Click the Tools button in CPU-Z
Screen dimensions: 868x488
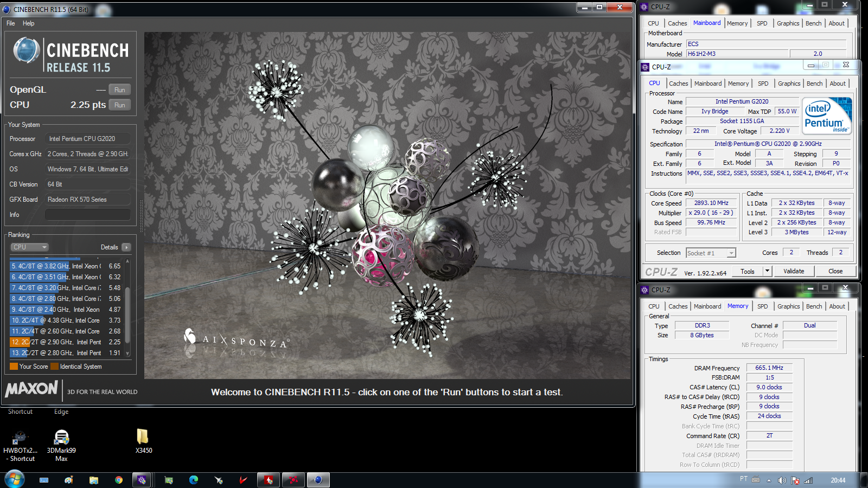[748, 271]
